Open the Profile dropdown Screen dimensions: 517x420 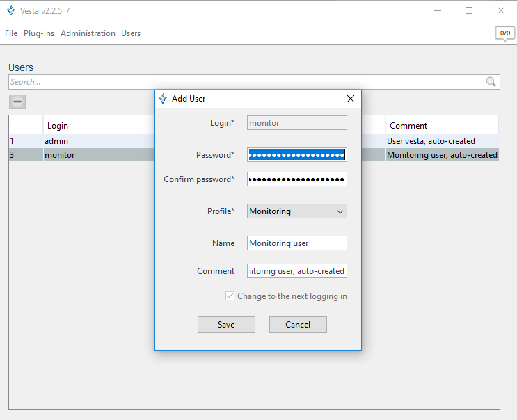pos(296,211)
